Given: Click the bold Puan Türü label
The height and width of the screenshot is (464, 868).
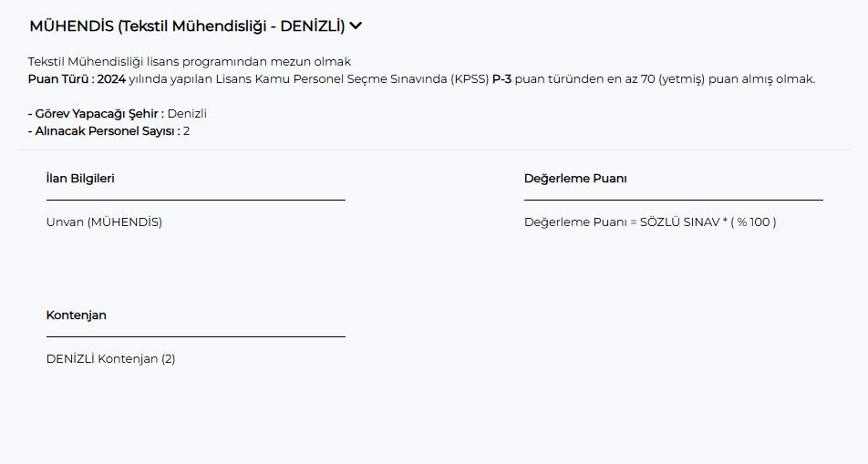Looking at the screenshot, I should (x=60, y=79).
